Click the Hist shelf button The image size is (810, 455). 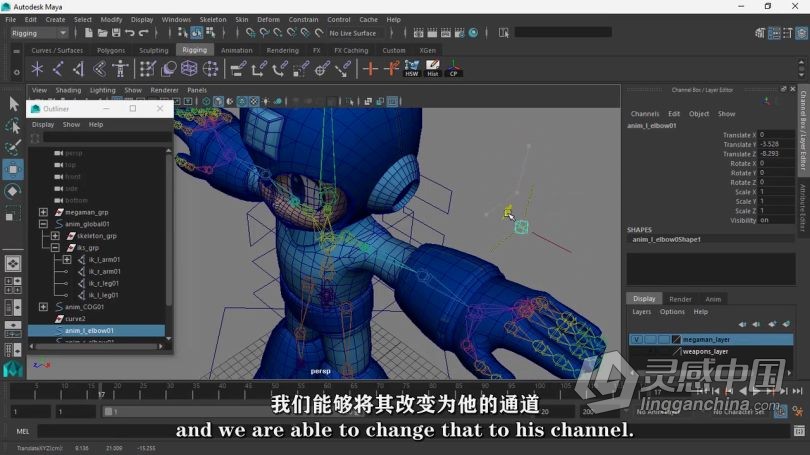pos(432,68)
